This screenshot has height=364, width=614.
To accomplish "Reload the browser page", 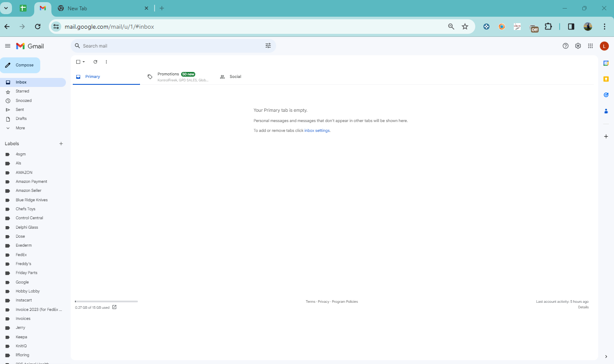I will tap(38, 27).
